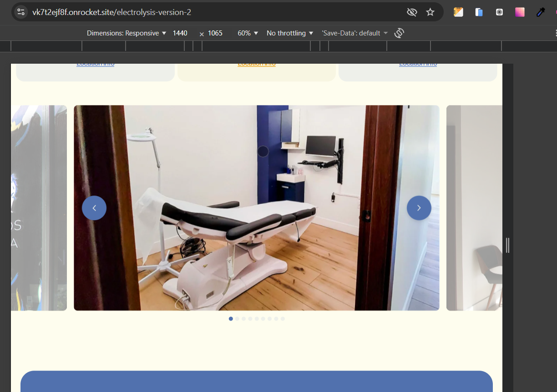Select the eighth carousel pagination dot

276,319
